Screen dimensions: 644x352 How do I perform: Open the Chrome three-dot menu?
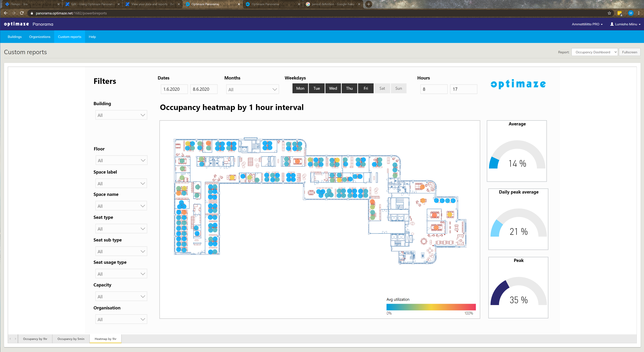(639, 13)
